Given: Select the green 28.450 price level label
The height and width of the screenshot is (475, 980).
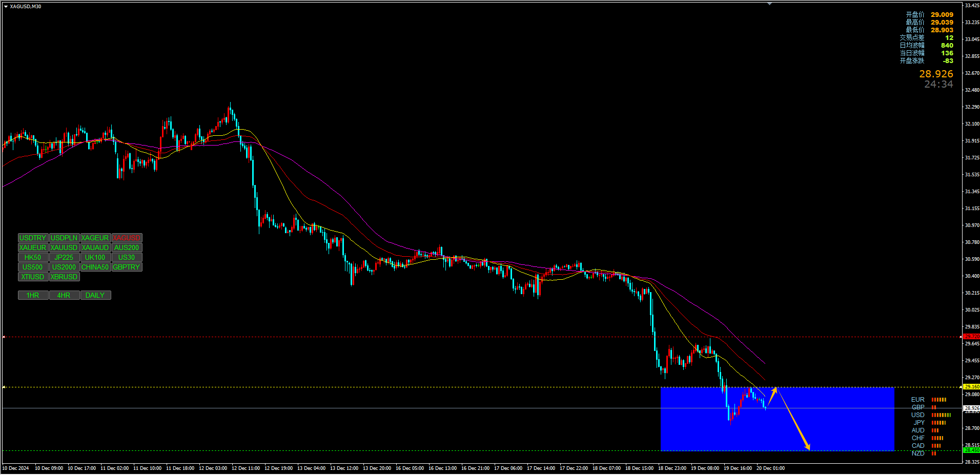Looking at the screenshot, I should click(971, 450).
